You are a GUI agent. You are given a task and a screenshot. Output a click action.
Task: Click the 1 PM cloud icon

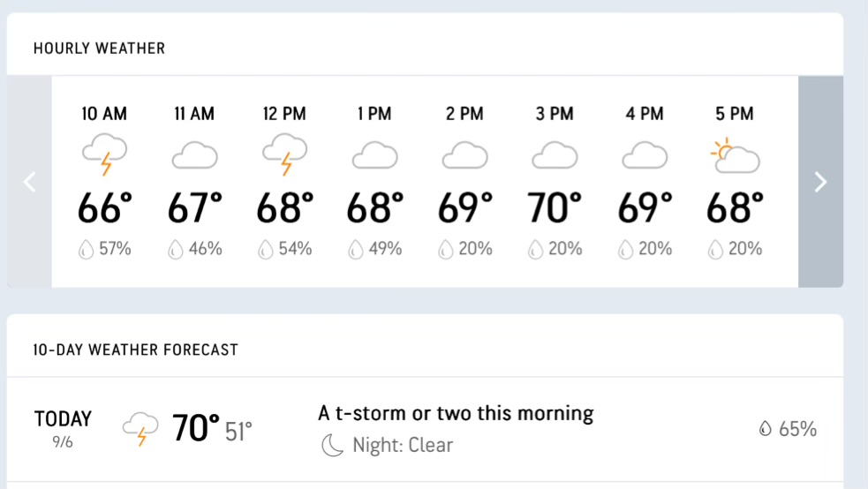click(374, 157)
